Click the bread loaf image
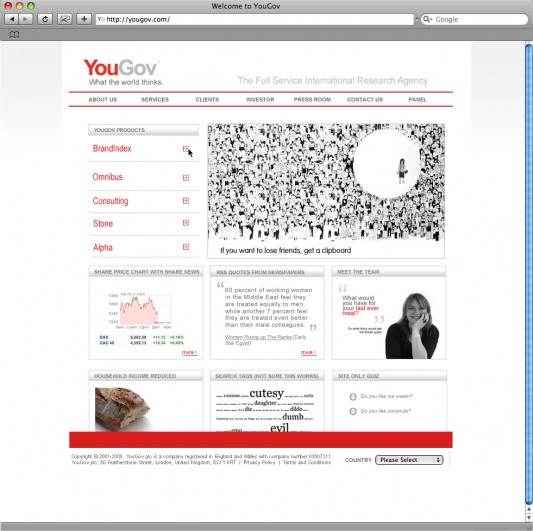This screenshot has width=533, height=531. click(x=122, y=409)
